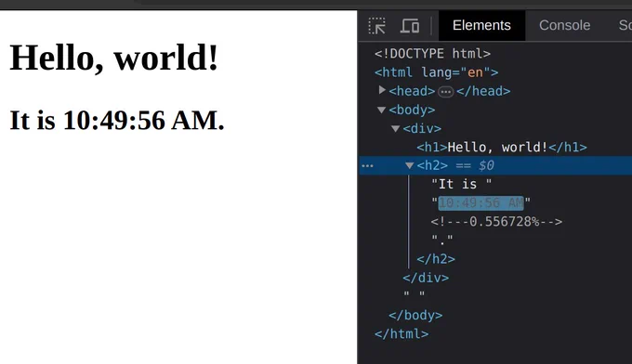This screenshot has width=632, height=364.
Task: Select the "." text node
Action: (x=442, y=240)
